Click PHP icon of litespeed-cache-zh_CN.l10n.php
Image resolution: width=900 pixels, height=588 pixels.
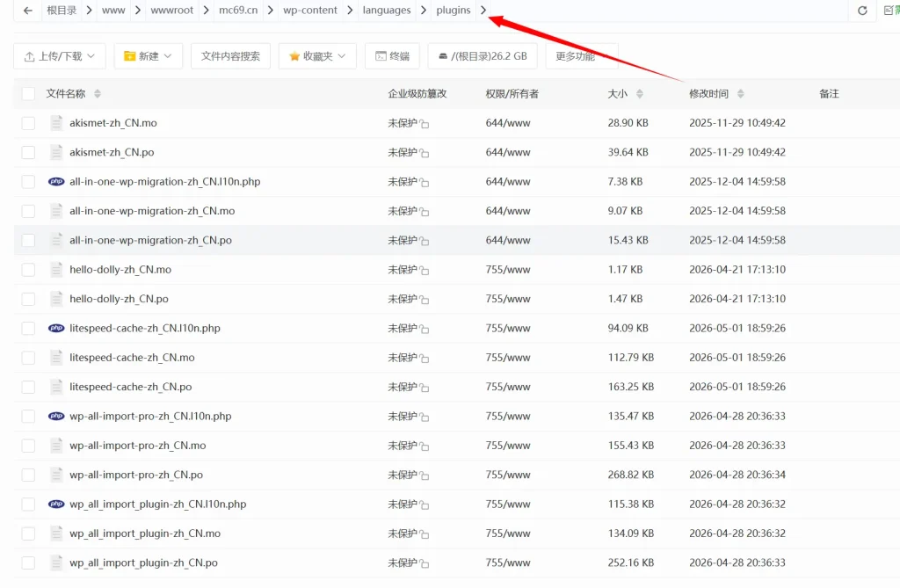tap(56, 328)
